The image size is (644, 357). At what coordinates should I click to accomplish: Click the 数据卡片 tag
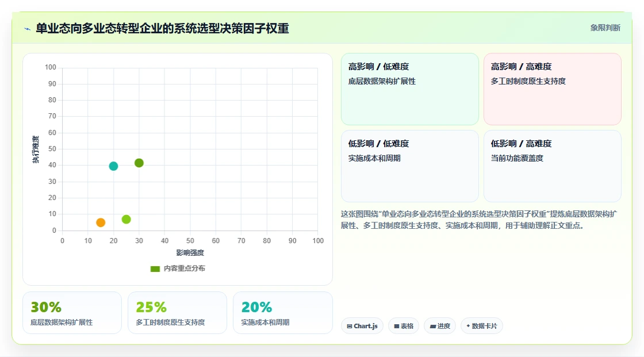(x=482, y=326)
